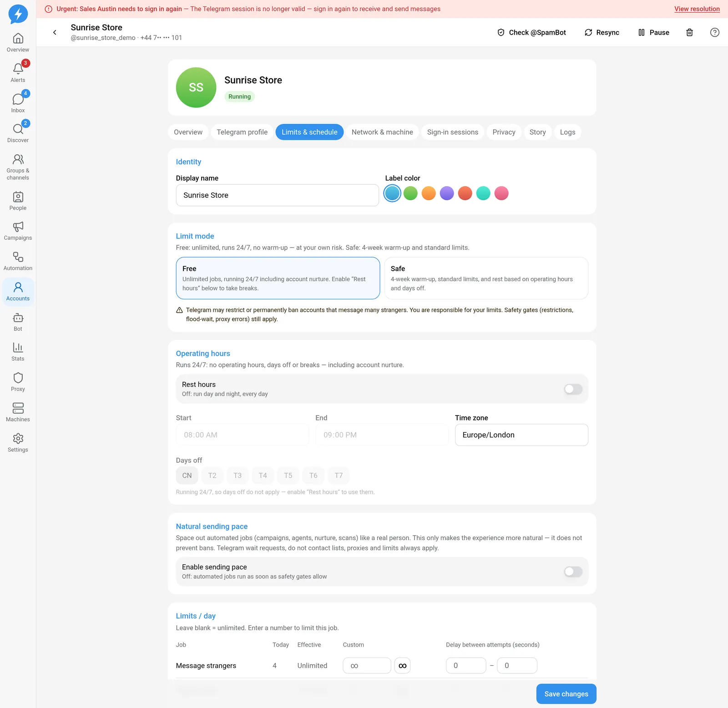Open the Overview sidebar icon
728x708 pixels.
point(18,43)
